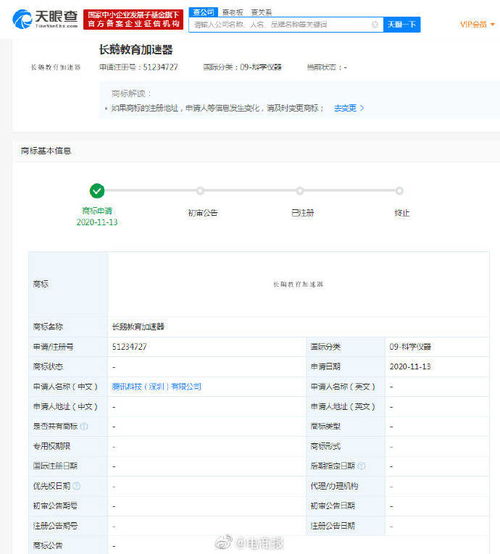Click the 去变更 link

click(x=345, y=108)
